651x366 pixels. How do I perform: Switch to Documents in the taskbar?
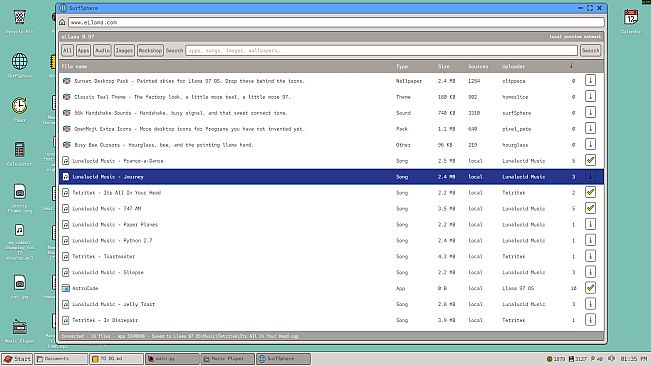point(61,359)
